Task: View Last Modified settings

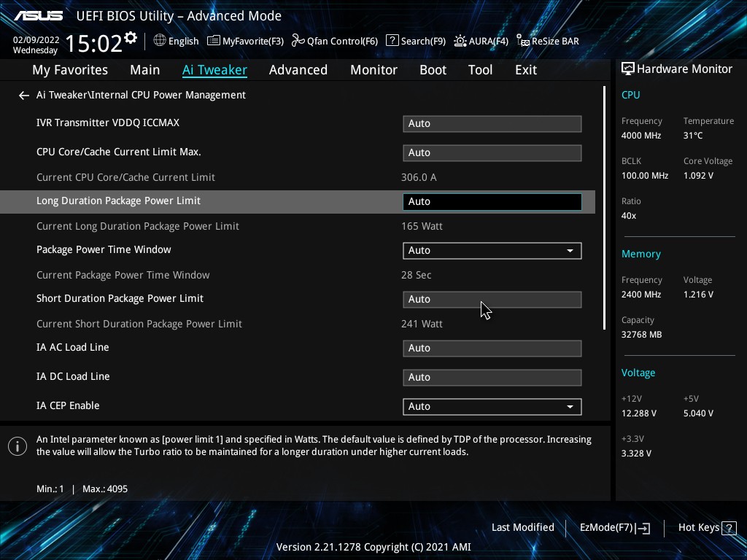Action: [x=522, y=528]
